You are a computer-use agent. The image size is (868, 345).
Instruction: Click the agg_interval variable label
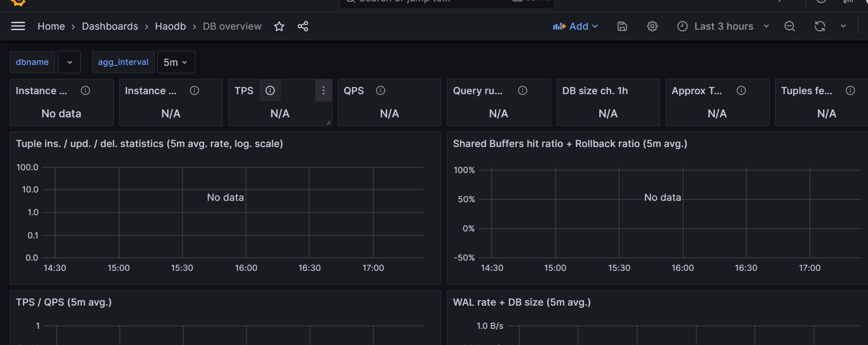(123, 62)
